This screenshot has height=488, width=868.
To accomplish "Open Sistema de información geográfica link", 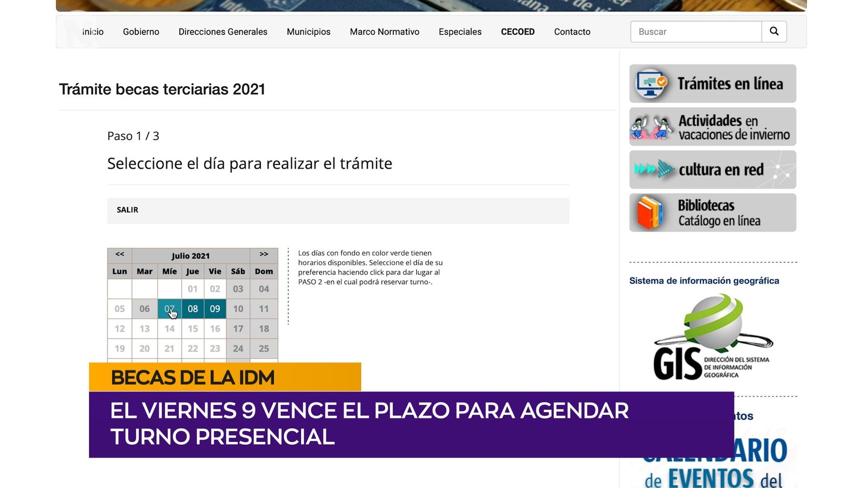I will [704, 280].
